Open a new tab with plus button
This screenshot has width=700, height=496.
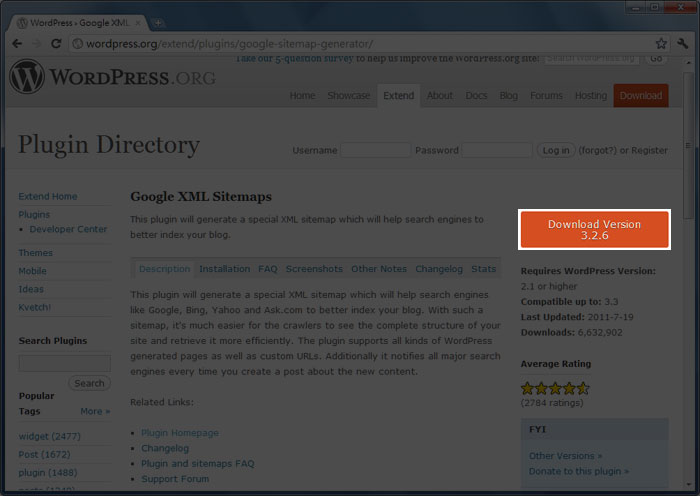[x=158, y=22]
